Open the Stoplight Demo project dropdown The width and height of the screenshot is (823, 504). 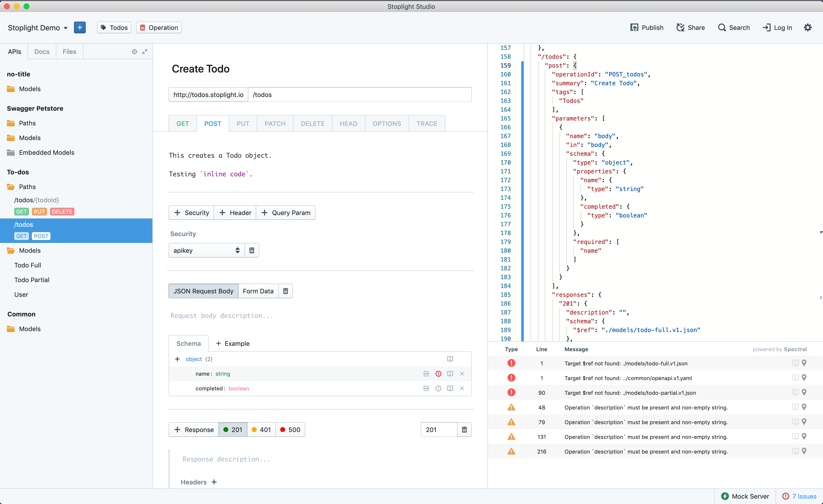38,28
